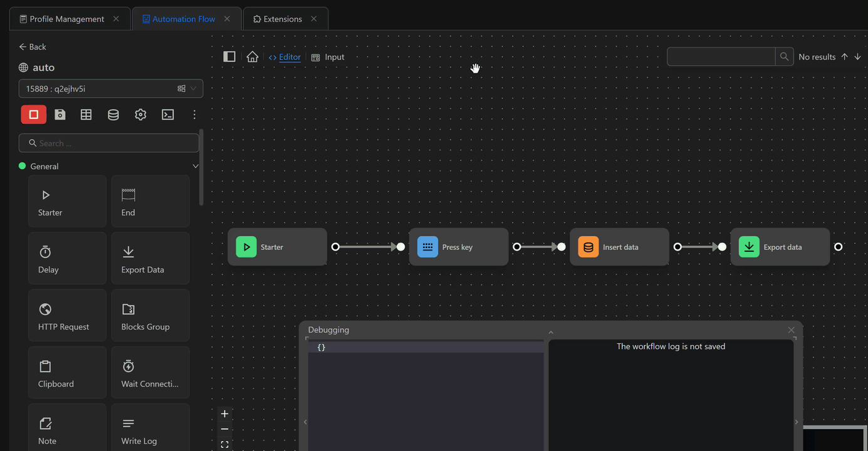Select the Press key node on canvas
Image resolution: width=868 pixels, height=451 pixels.
click(458, 247)
